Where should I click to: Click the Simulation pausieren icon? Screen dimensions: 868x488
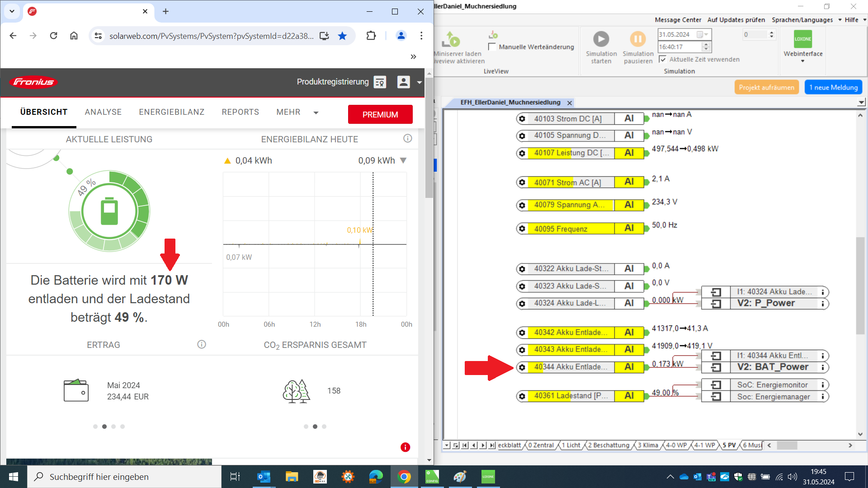[637, 39]
